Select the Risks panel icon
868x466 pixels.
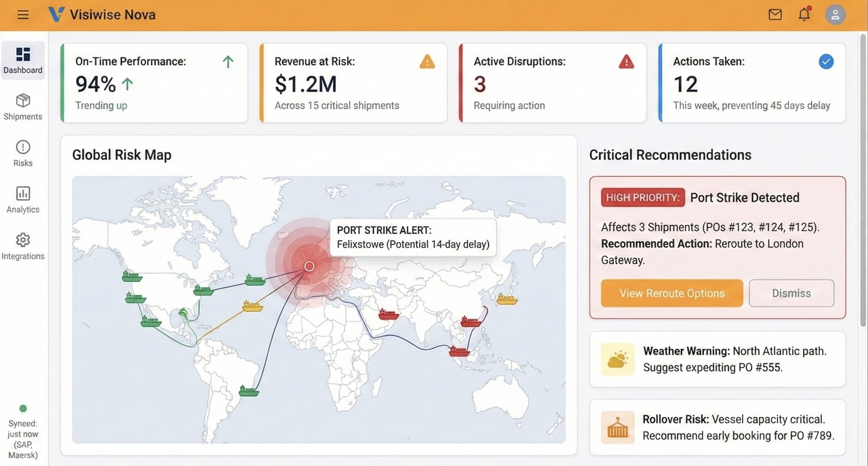click(23, 153)
